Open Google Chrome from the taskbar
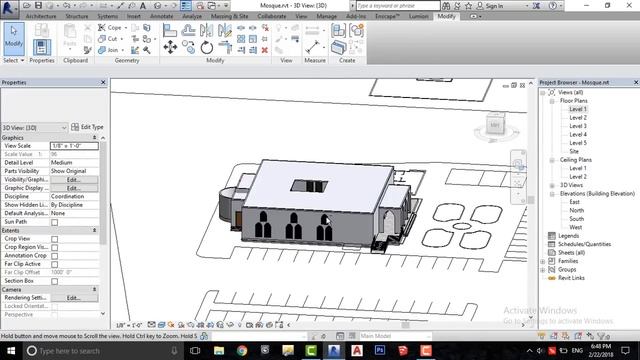The width and height of the screenshot is (640, 360). (x=242, y=351)
